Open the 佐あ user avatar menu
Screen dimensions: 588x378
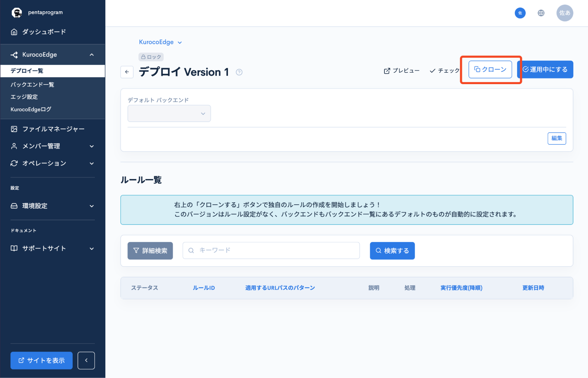(x=565, y=13)
